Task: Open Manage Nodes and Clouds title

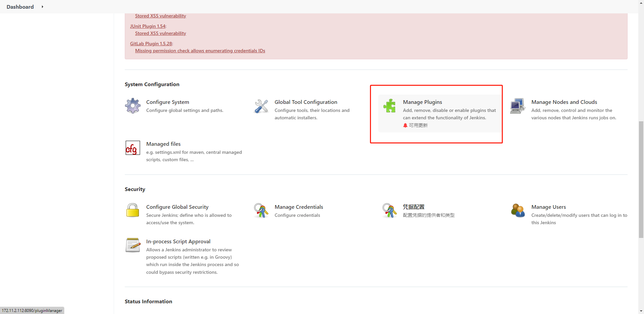Action: (564, 102)
